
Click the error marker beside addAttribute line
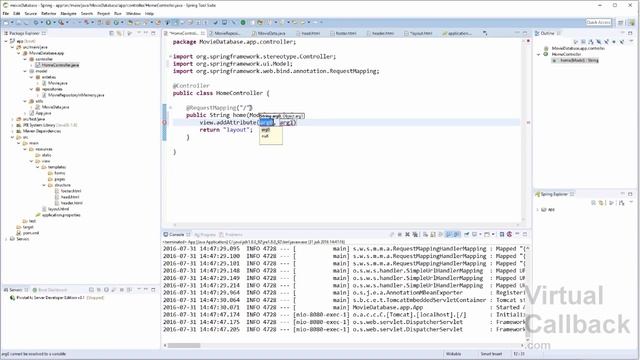click(x=165, y=122)
